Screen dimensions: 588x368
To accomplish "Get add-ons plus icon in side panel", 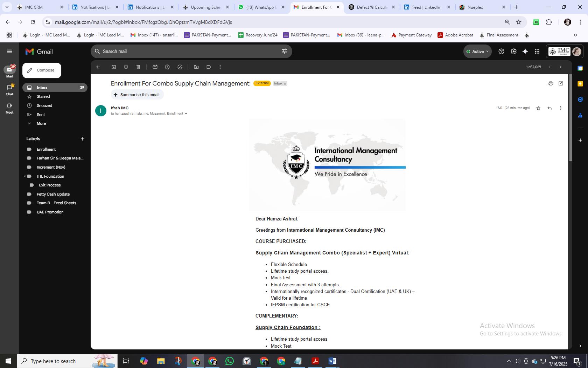I will 580,140.
